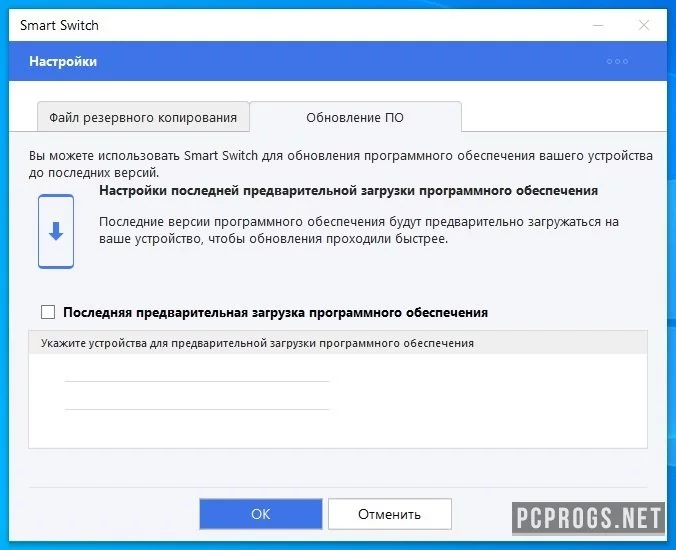Enable Последняя предварительная загрузка checkbox
Viewport: 676px width, 550px height.
pos(48,312)
